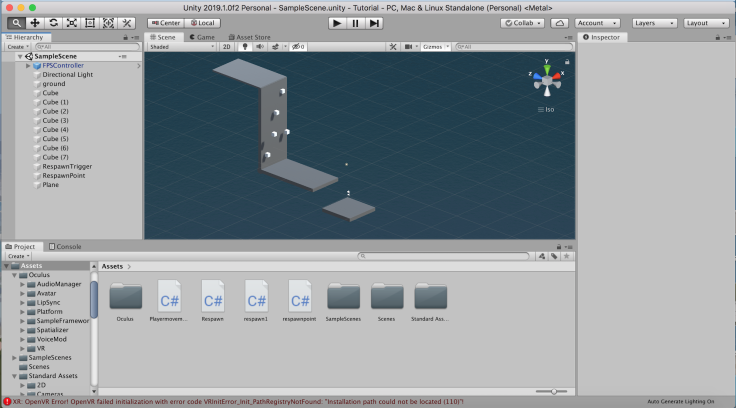Select the Scale tool
Screen dimensions: 736x408
pyautogui.click(x=72, y=22)
